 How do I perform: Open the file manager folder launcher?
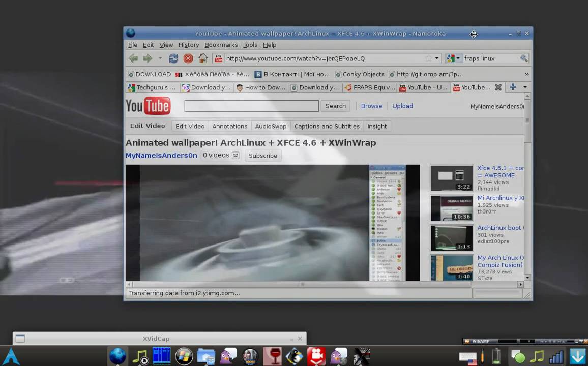[206, 356]
